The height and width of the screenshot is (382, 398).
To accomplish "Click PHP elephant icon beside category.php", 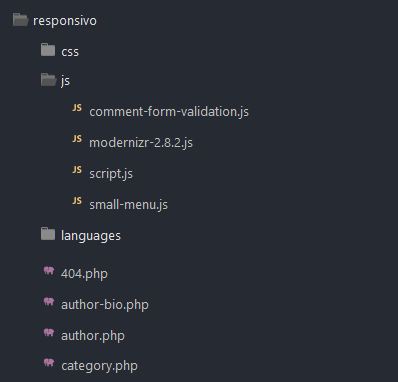I will pyautogui.click(x=49, y=362).
